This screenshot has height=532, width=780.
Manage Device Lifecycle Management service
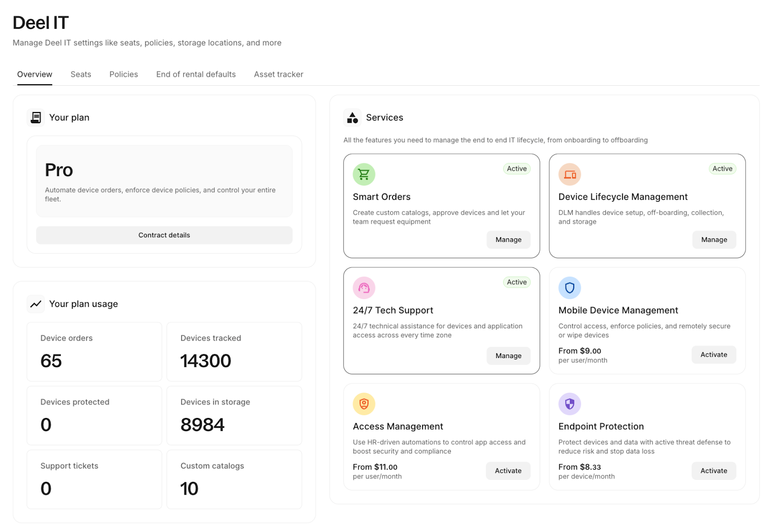(714, 240)
